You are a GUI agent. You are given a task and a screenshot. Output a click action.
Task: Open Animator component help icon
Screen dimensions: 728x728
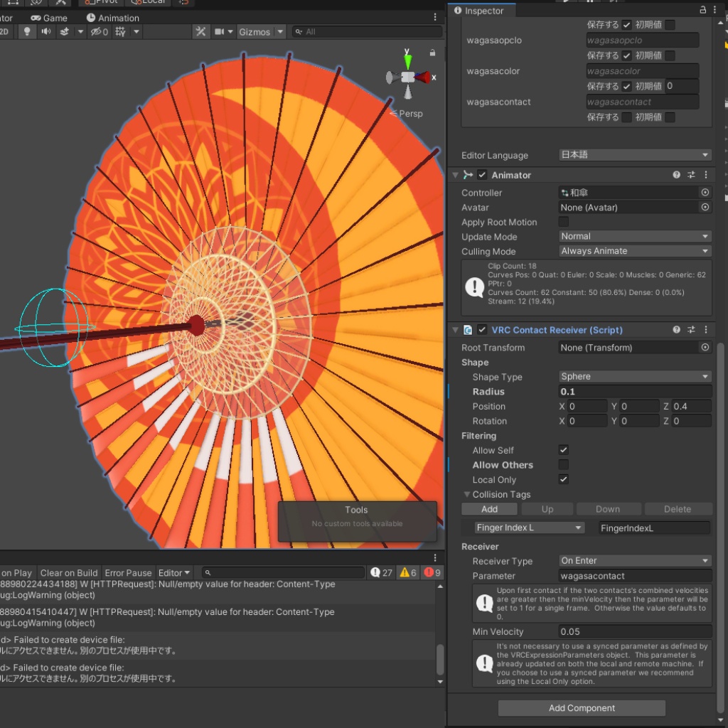tap(677, 175)
